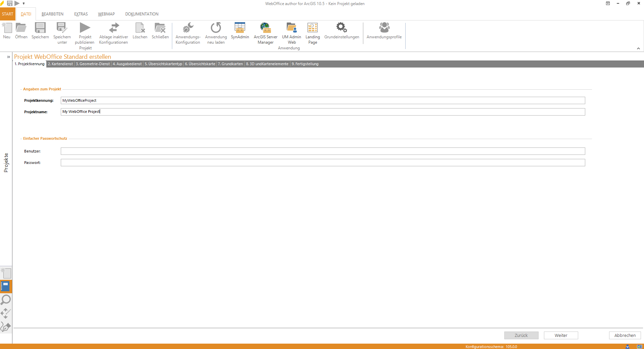Go to step 4. Ausgabedienst

click(127, 64)
